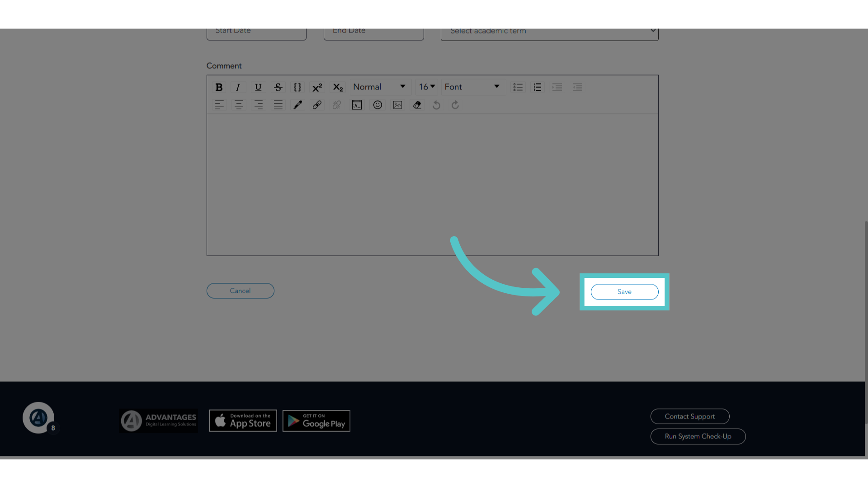Open the Select academic term dropdown
Viewport: 868px width, 488px height.
549,34
